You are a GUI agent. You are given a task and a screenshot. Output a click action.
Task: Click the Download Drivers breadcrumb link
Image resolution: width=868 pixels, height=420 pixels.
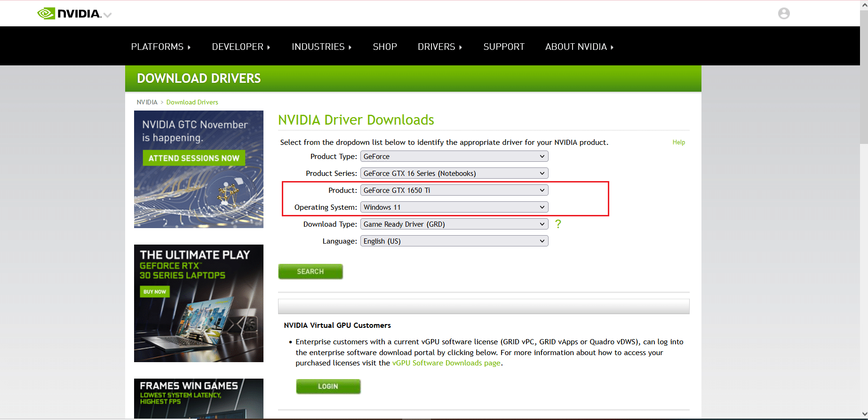point(192,102)
